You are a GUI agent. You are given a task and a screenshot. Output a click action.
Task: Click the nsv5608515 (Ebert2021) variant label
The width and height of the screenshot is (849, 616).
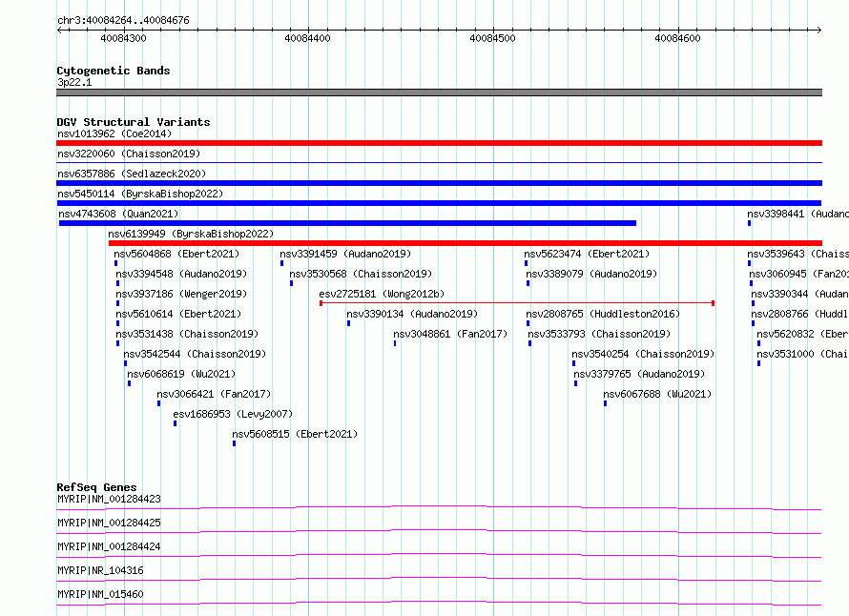pos(295,434)
